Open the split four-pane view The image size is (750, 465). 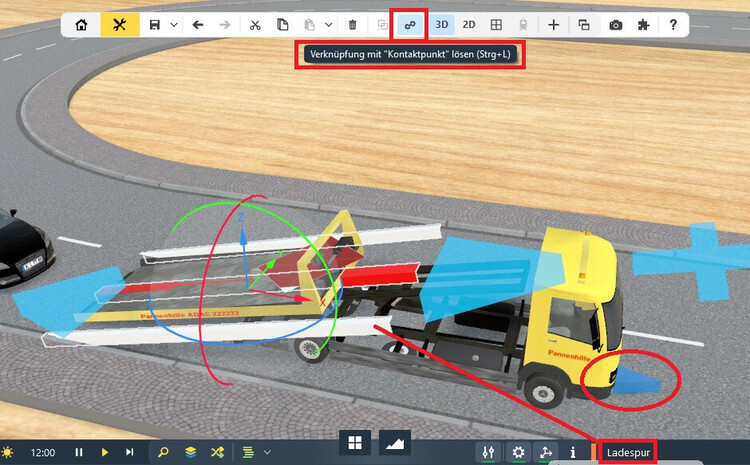[x=496, y=25]
